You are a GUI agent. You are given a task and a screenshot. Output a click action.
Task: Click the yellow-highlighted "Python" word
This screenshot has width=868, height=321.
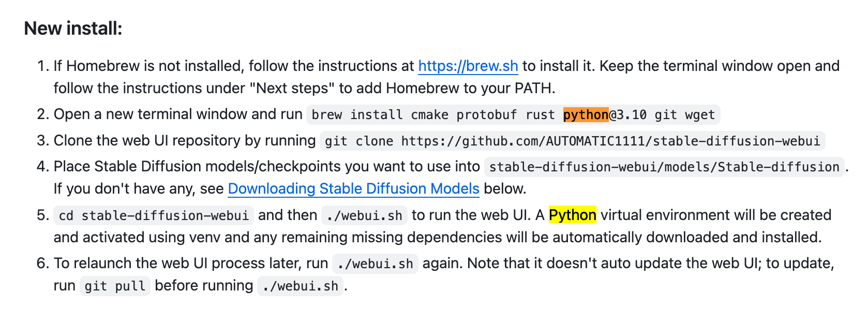coord(572,215)
